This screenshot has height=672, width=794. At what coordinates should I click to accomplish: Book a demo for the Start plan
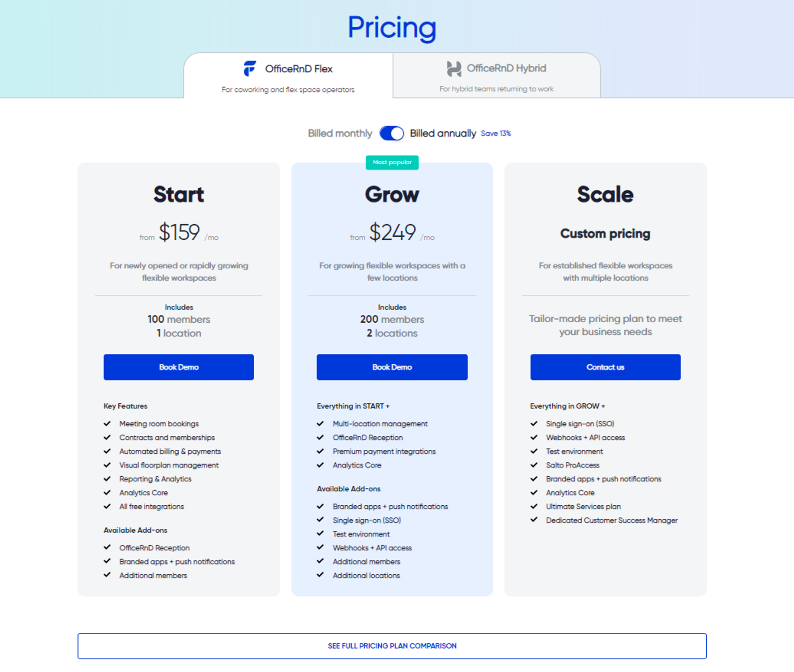coord(178,367)
